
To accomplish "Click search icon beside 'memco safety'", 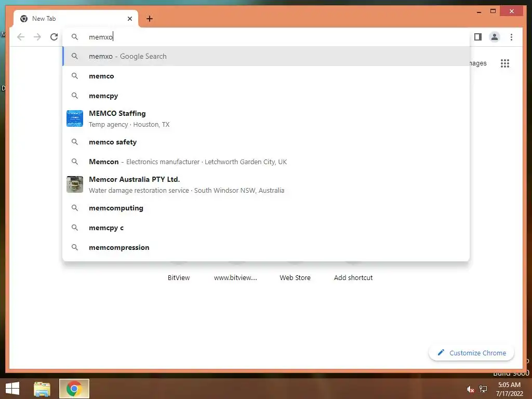I will 75,142.
